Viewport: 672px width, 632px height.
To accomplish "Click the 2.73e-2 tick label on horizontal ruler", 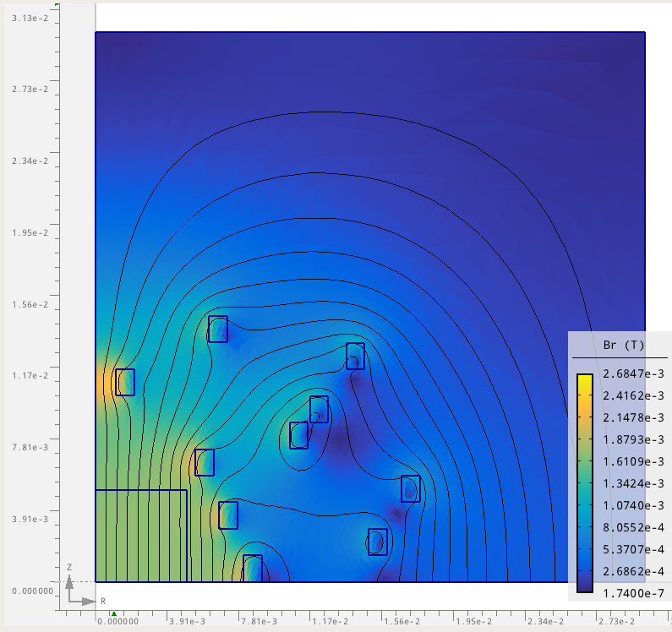I will pos(617,622).
